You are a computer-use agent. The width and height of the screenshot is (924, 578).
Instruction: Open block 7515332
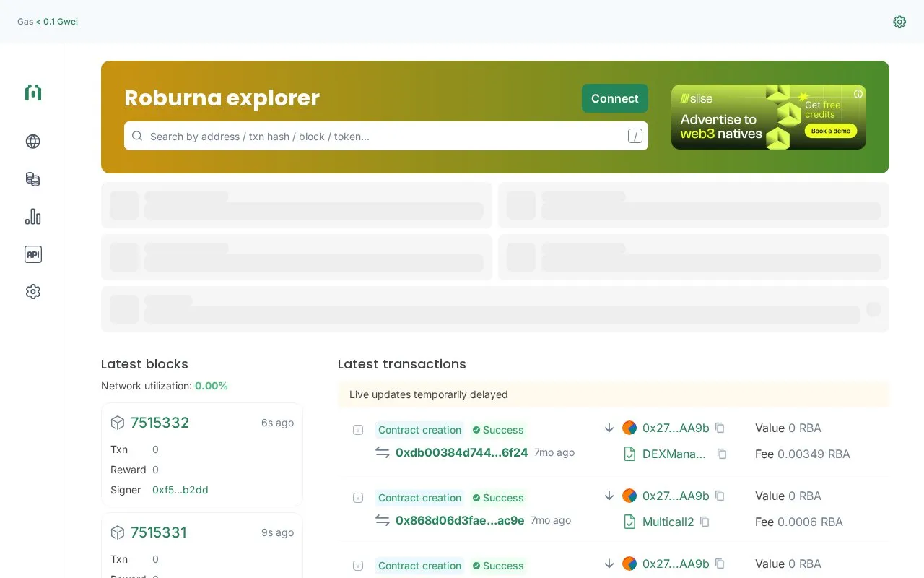pos(160,423)
